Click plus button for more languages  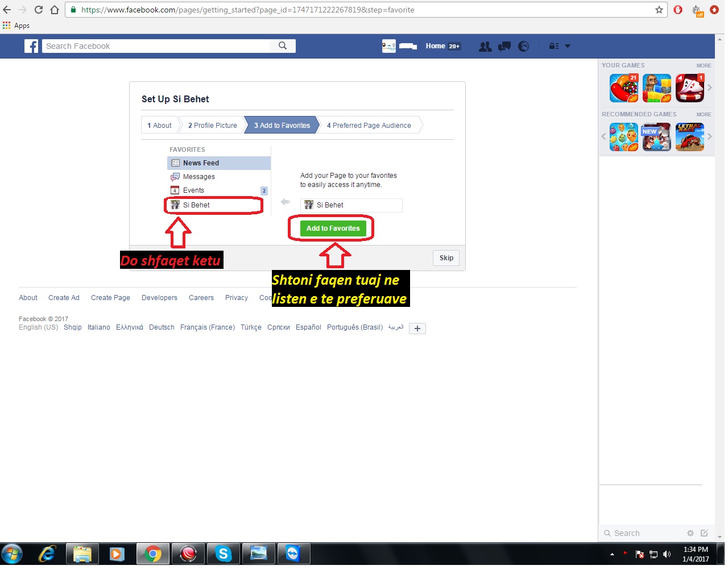(x=417, y=329)
